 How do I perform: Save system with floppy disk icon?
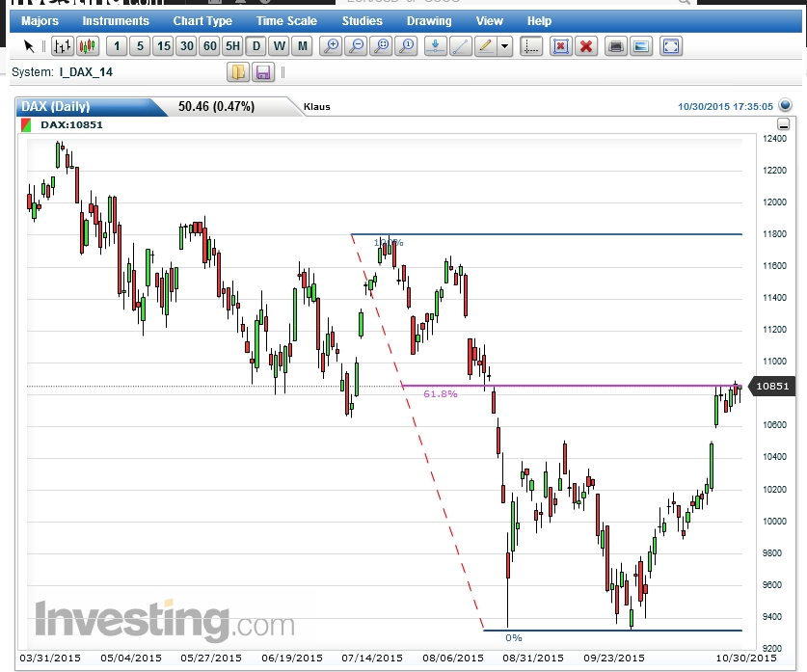coord(263,72)
